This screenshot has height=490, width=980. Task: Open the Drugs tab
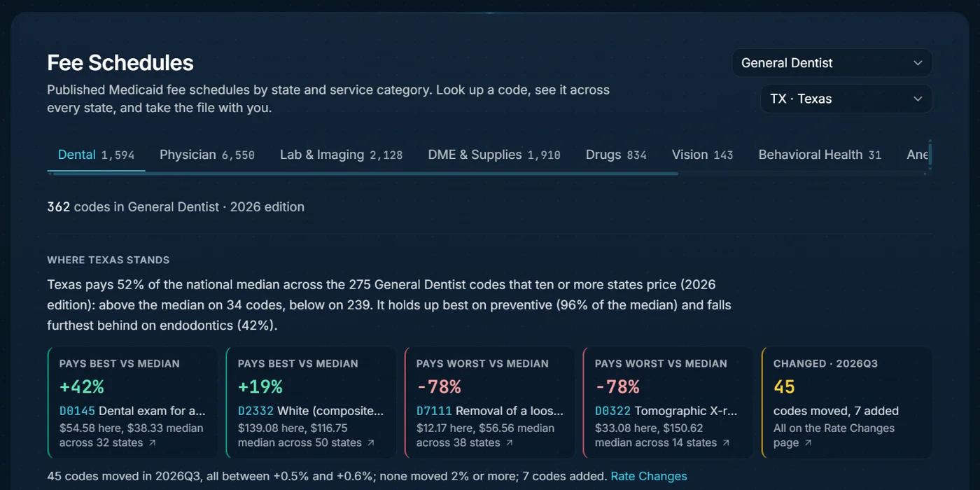click(x=616, y=155)
